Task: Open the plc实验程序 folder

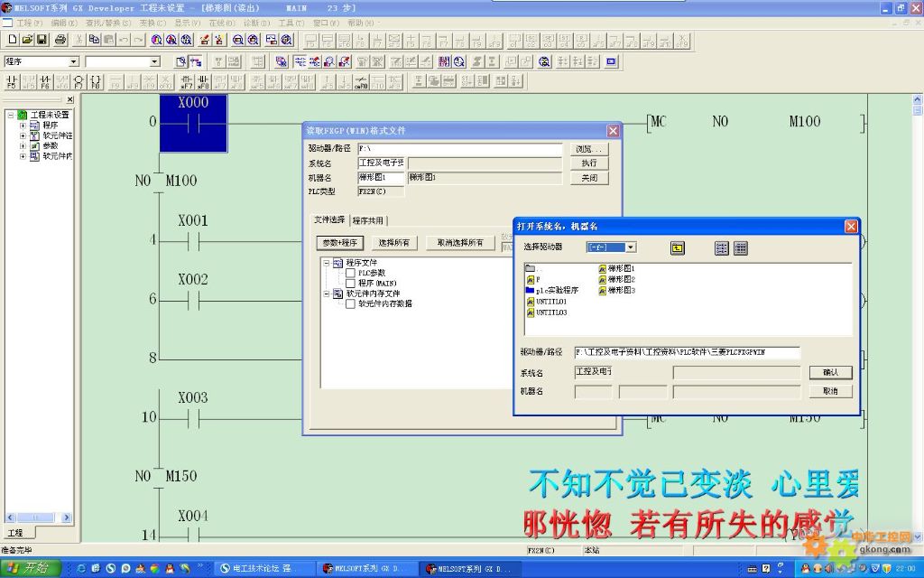Action: (x=552, y=290)
